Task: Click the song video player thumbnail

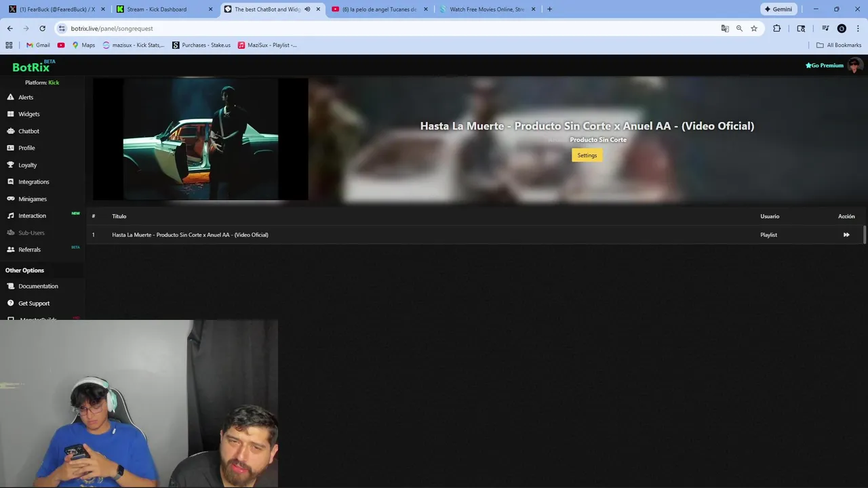Action: click(201, 139)
